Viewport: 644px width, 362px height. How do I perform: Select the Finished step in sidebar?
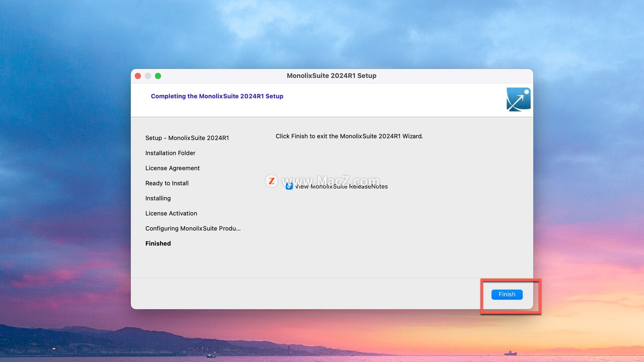click(158, 243)
